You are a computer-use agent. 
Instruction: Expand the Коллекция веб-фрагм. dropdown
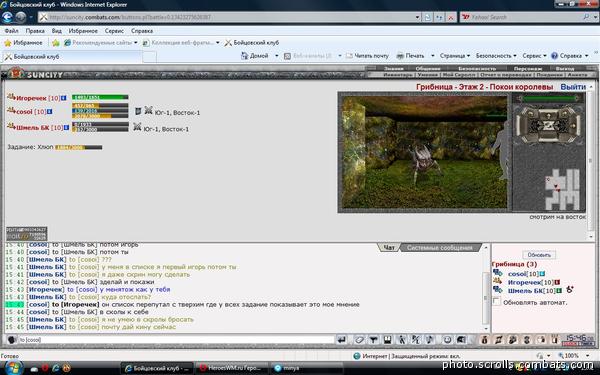click(x=217, y=43)
